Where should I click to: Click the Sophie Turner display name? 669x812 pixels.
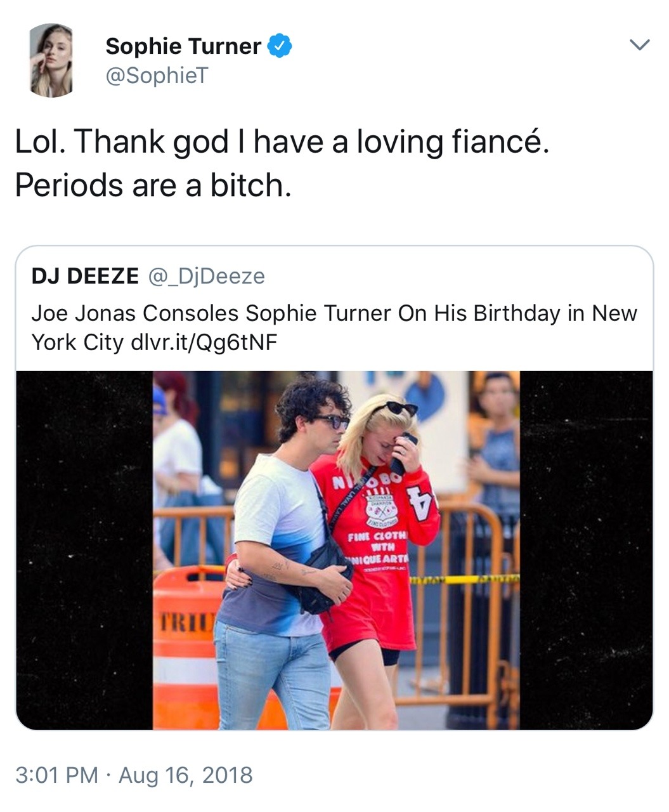pyautogui.click(x=183, y=46)
